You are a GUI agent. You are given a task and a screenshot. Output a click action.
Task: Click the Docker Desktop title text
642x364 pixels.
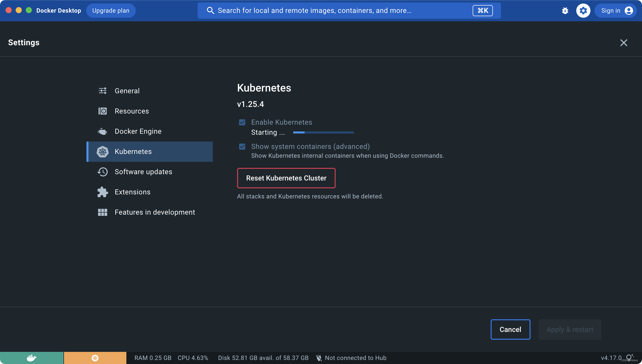point(59,11)
